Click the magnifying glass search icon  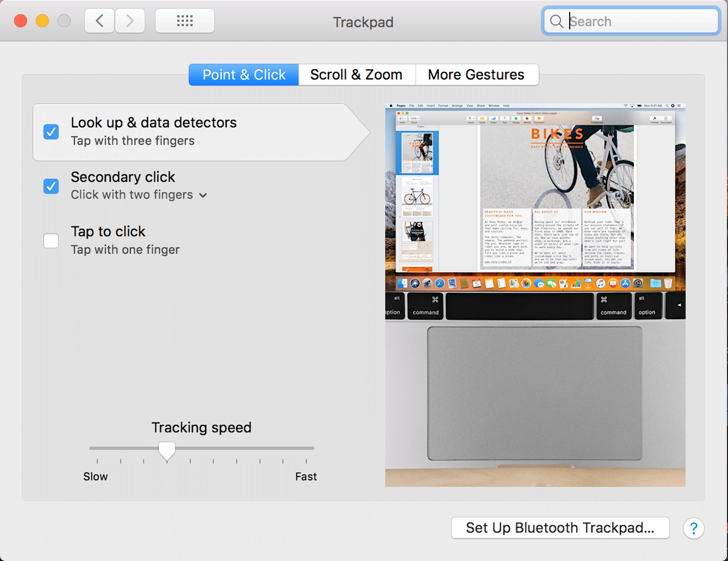pos(556,22)
